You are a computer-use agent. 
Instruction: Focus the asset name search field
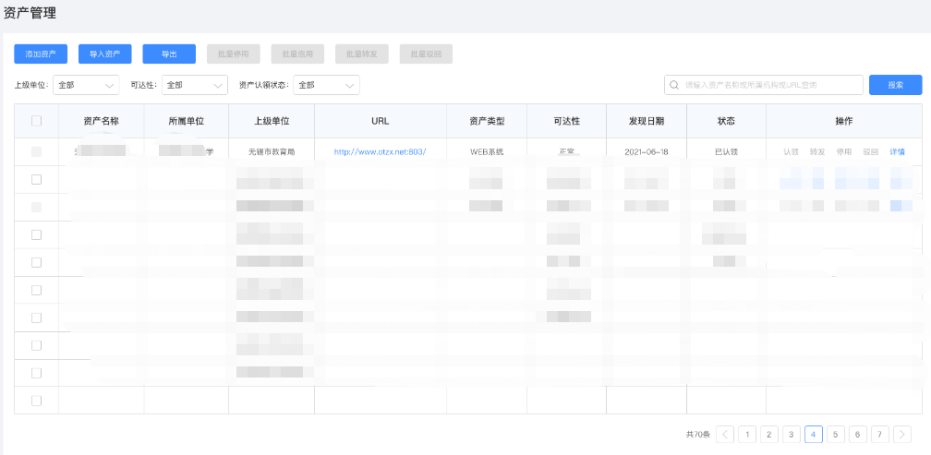click(770, 85)
